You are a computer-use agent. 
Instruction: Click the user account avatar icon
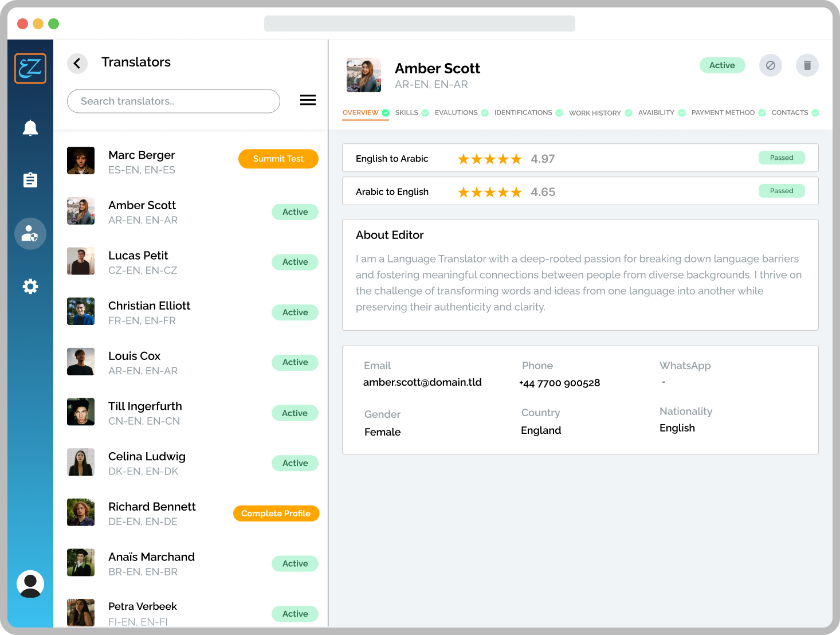pos(30,584)
